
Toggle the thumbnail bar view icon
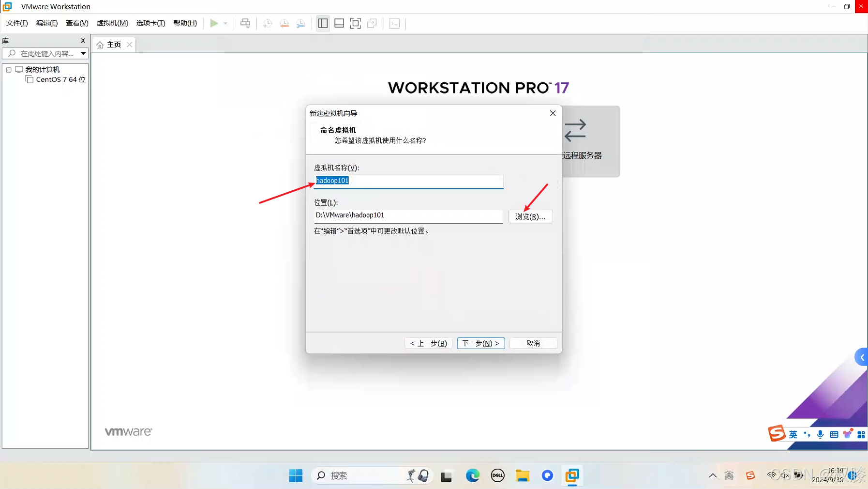[339, 23]
